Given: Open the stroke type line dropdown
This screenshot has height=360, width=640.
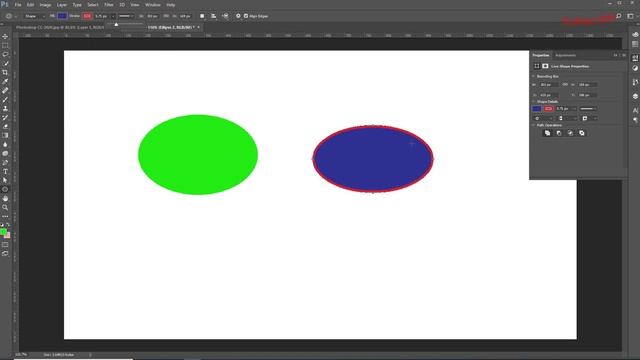Looking at the screenshot, I should click(126, 16).
